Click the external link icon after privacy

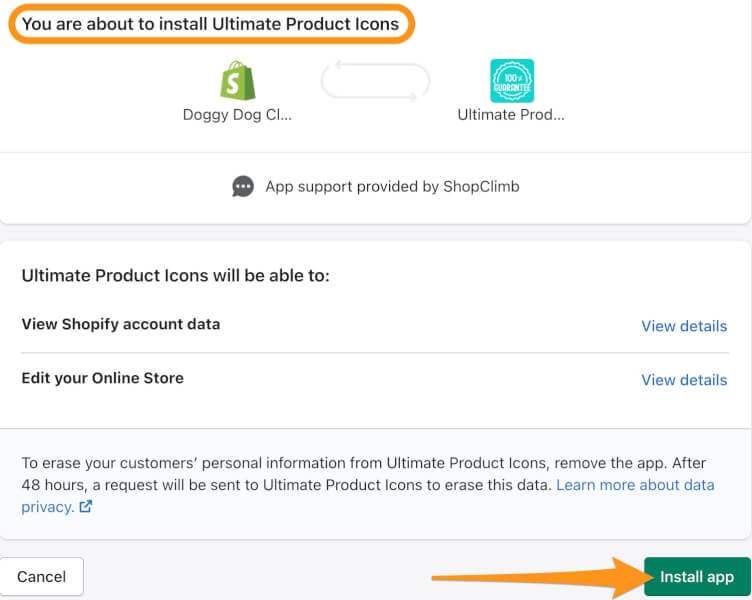pyautogui.click(x=85, y=506)
